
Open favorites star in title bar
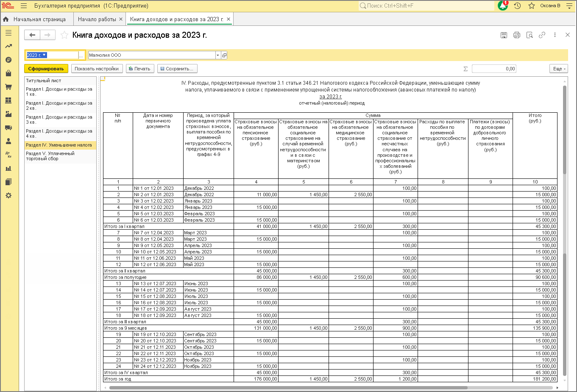532,6
